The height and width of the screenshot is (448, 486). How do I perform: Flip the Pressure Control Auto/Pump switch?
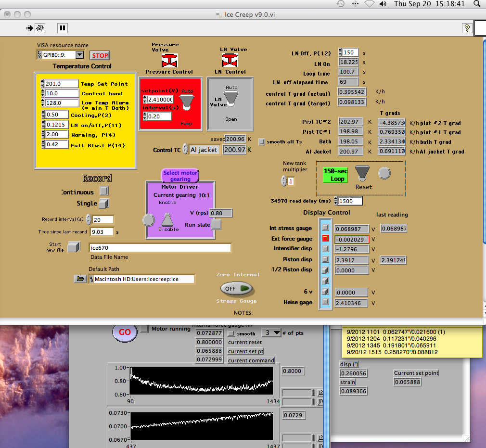pos(188,102)
